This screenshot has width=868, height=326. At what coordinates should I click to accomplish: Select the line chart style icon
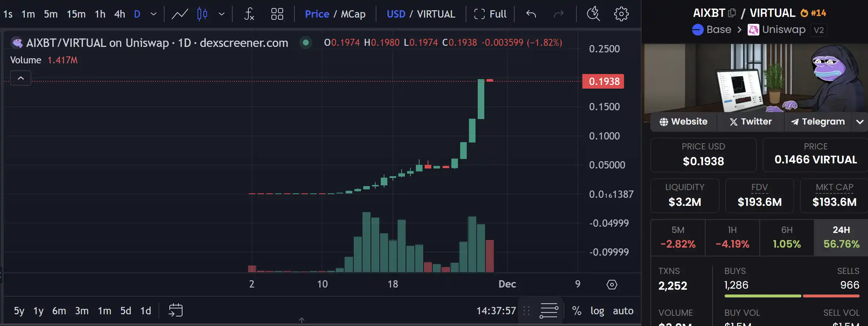[x=180, y=14]
